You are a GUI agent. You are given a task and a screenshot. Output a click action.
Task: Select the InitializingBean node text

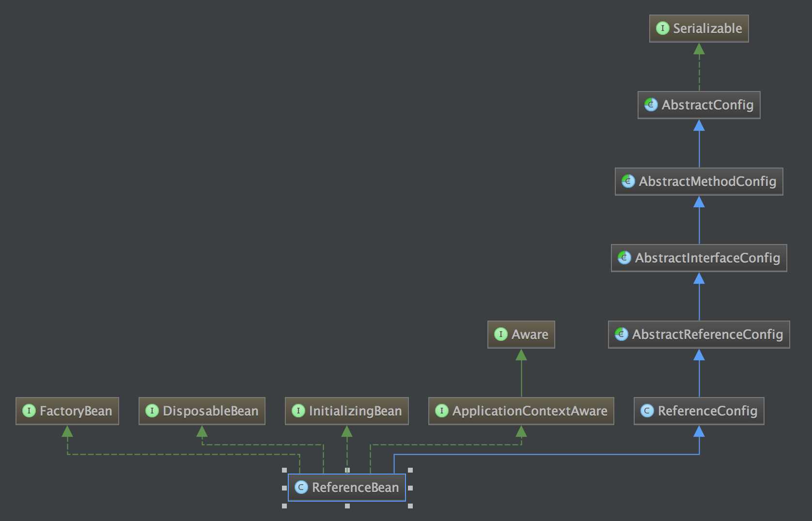[x=355, y=411]
